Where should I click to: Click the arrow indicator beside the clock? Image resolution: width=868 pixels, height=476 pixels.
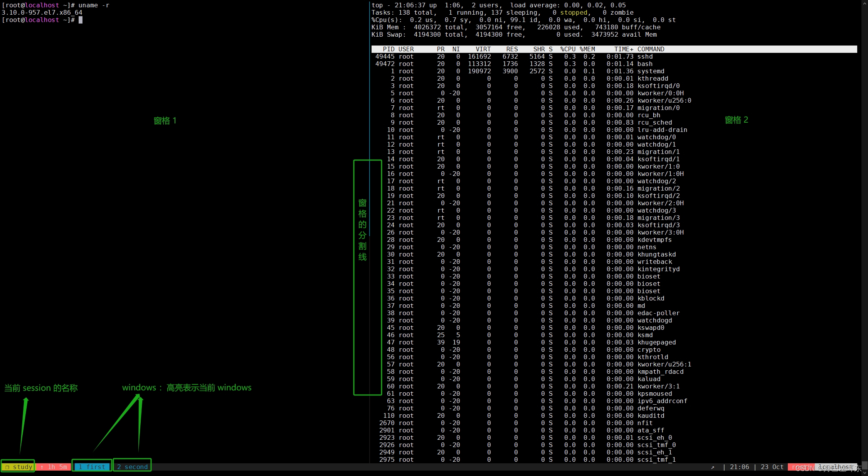point(713,467)
